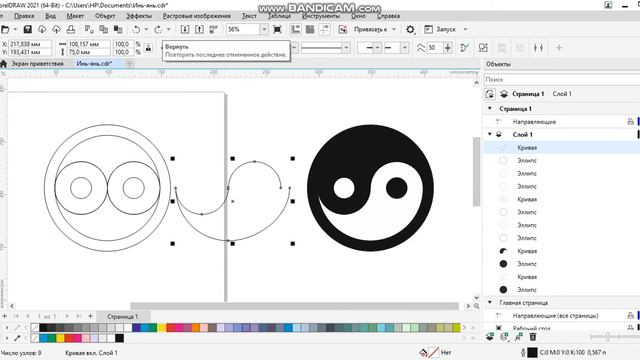Open the Привязать к dropdown
The width and height of the screenshot is (640, 360).
pos(394,29)
